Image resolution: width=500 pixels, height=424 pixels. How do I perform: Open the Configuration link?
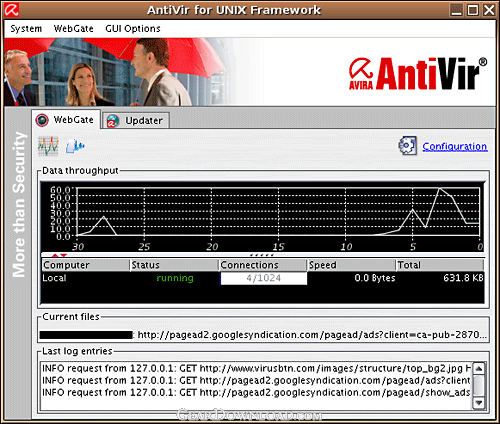coord(455,146)
